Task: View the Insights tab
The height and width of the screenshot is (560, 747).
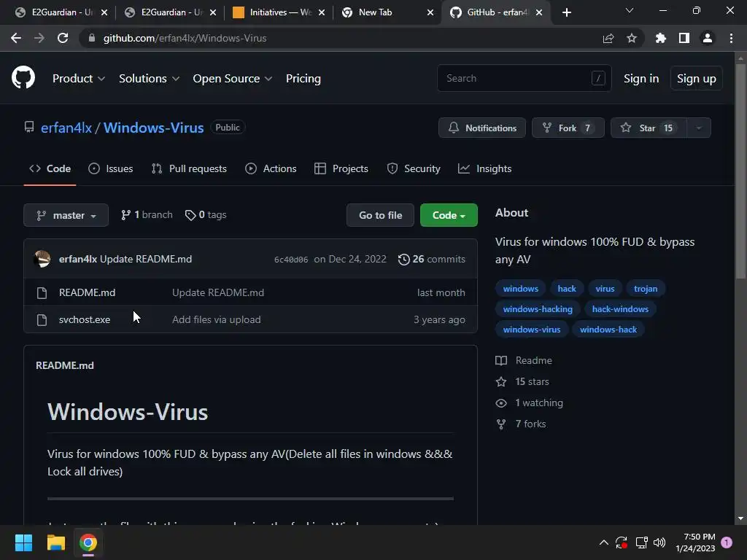Action: [484, 168]
